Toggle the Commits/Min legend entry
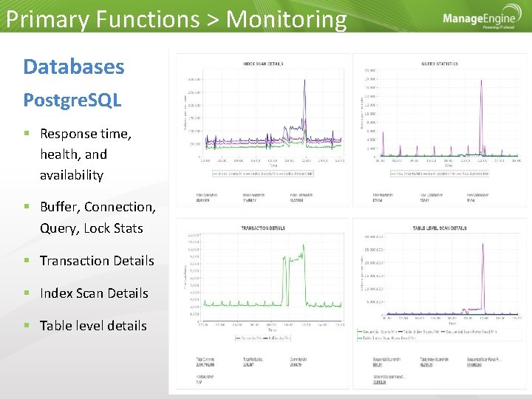 [249, 338]
